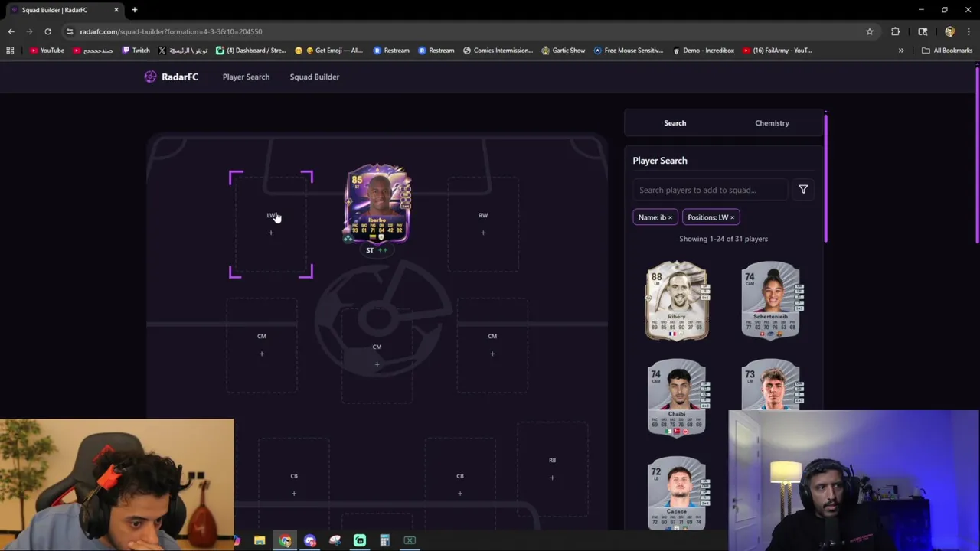
Task: Open a new browser tab
Action: 134,10
